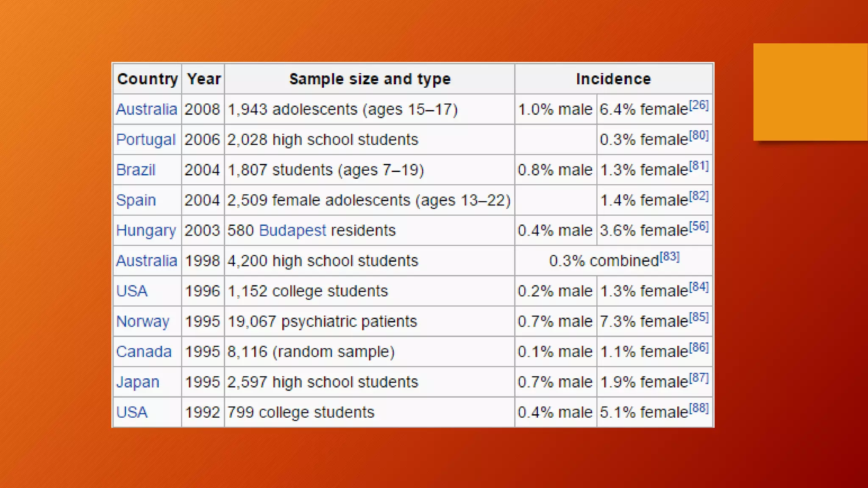
Task: Click the Incidence column header
Action: click(613, 79)
